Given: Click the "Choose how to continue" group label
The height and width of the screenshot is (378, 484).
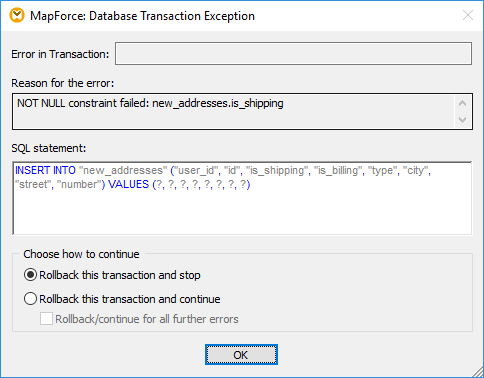Looking at the screenshot, I should point(81,254).
